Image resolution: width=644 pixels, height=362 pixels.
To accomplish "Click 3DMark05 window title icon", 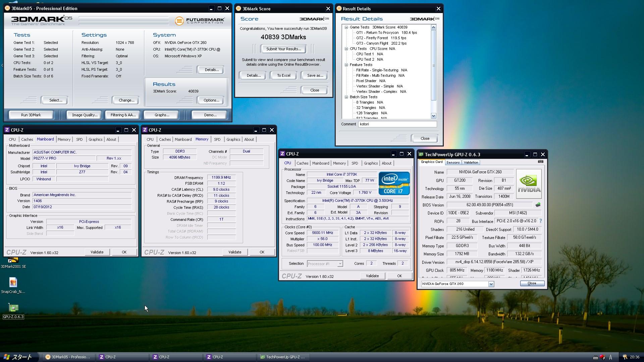I will point(8,8).
